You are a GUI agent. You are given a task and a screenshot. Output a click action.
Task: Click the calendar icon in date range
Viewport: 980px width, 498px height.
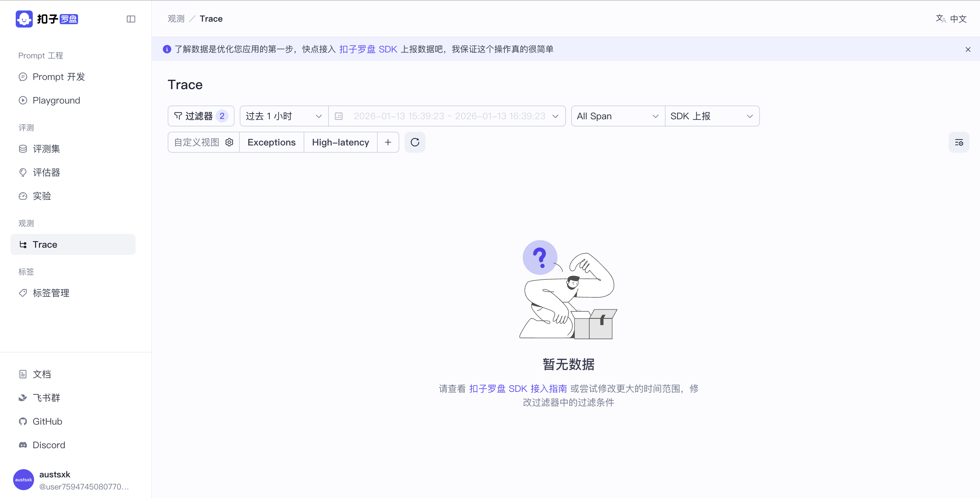click(339, 116)
